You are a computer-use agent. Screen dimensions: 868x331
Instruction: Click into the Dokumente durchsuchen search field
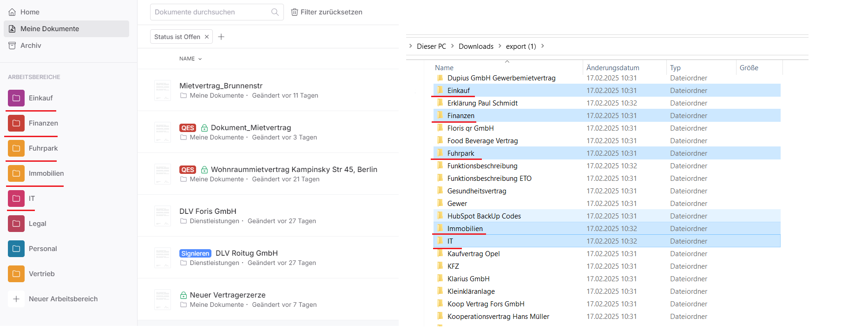211,12
